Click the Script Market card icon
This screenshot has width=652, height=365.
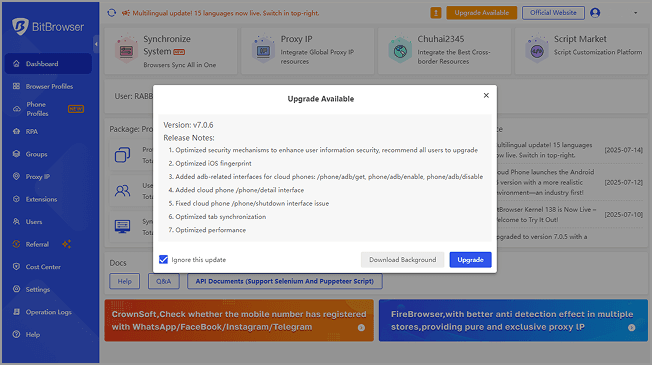point(537,49)
